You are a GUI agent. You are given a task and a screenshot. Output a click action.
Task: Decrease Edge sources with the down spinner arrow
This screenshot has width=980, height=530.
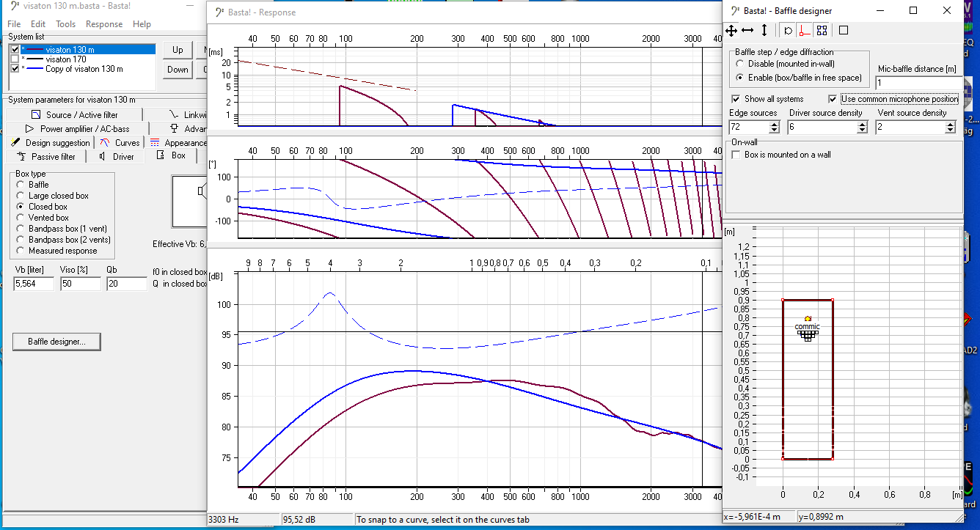click(x=775, y=130)
